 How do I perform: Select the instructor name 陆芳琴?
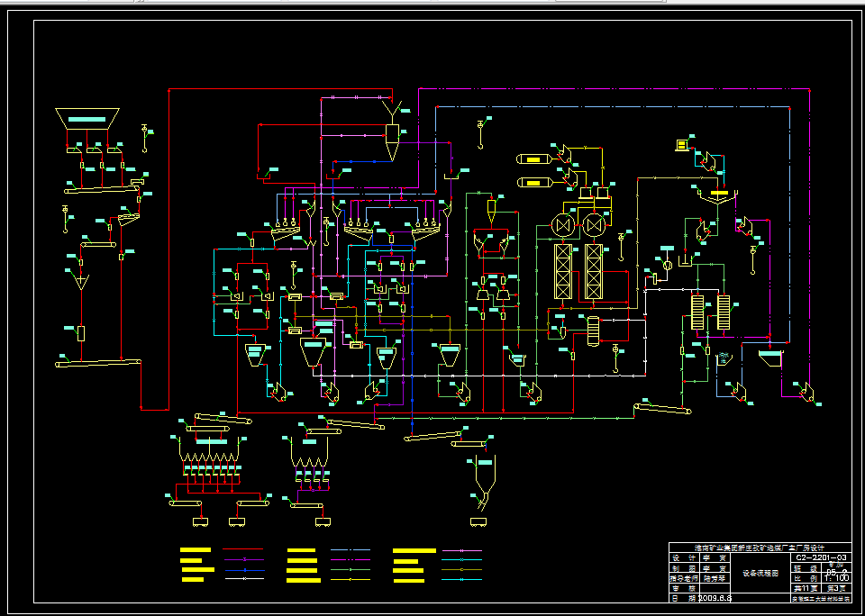[715, 578]
